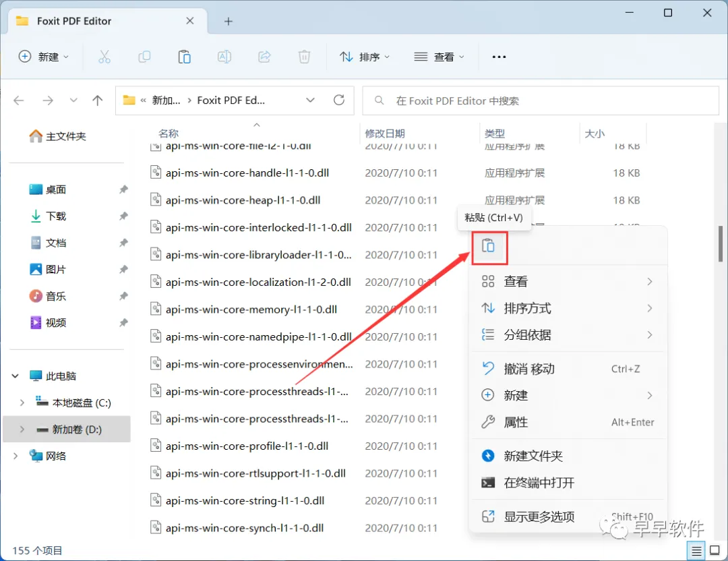Open 下载 in navigation pane

tap(48, 216)
